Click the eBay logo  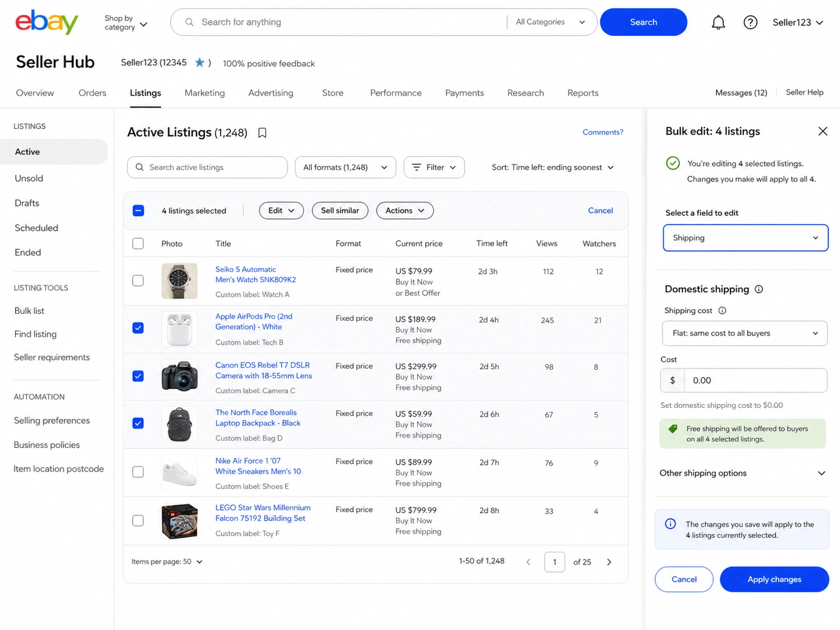click(x=46, y=22)
